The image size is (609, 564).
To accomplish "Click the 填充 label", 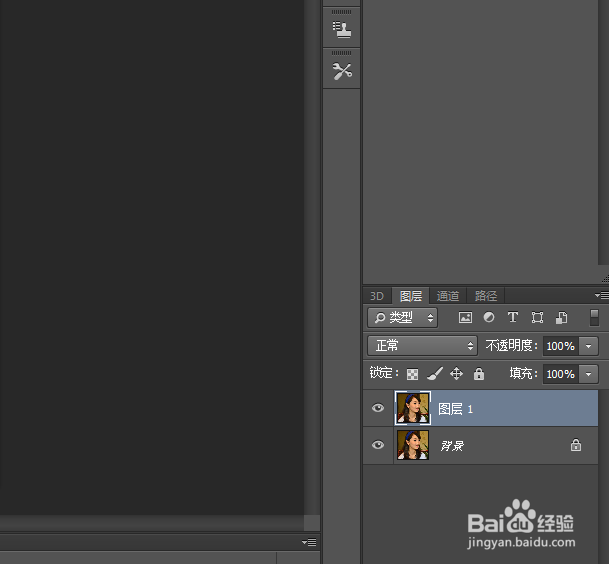I will (x=524, y=374).
